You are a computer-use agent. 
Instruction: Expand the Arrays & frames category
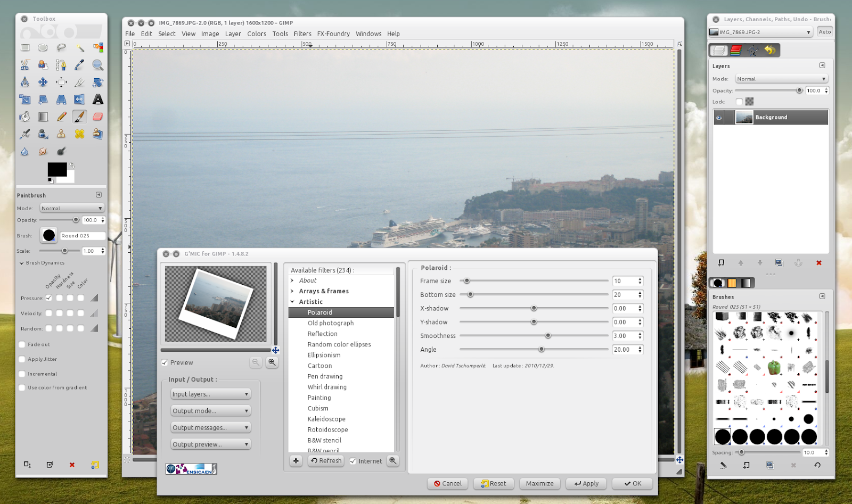(x=292, y=291)
